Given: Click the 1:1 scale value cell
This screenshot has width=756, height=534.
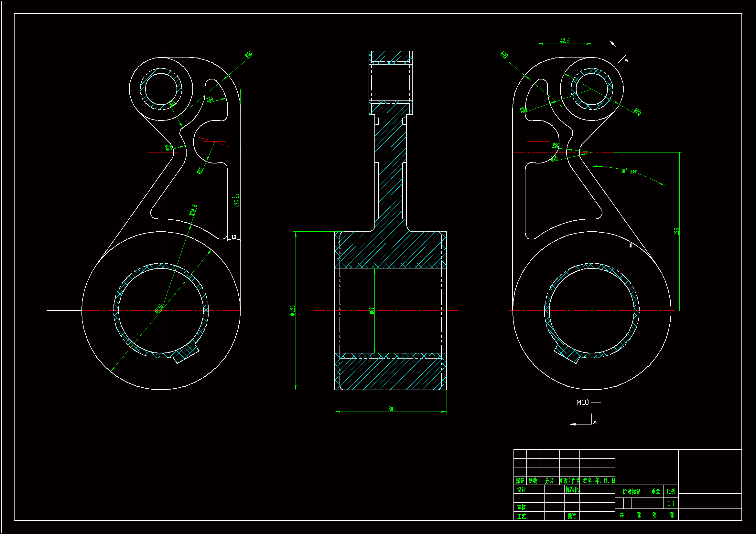Looking at the screenshot, I should click(x=671, y=503).
